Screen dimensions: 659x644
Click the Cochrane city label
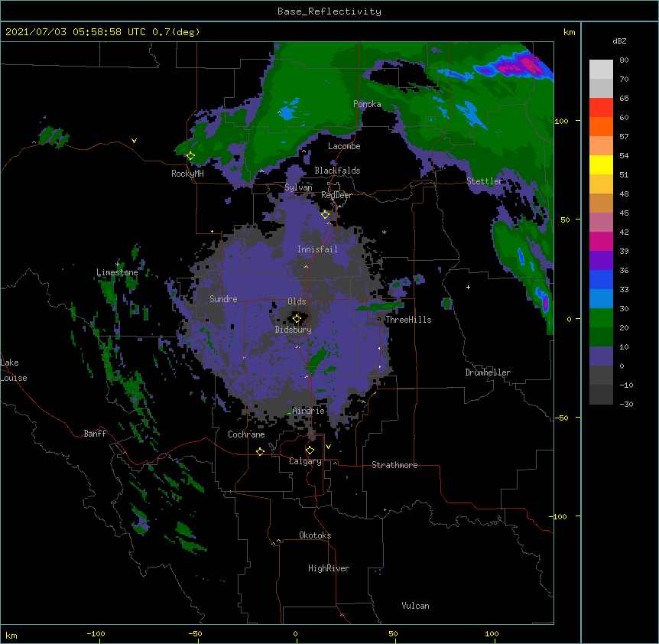pyautogui.click(x=246, y=434)
